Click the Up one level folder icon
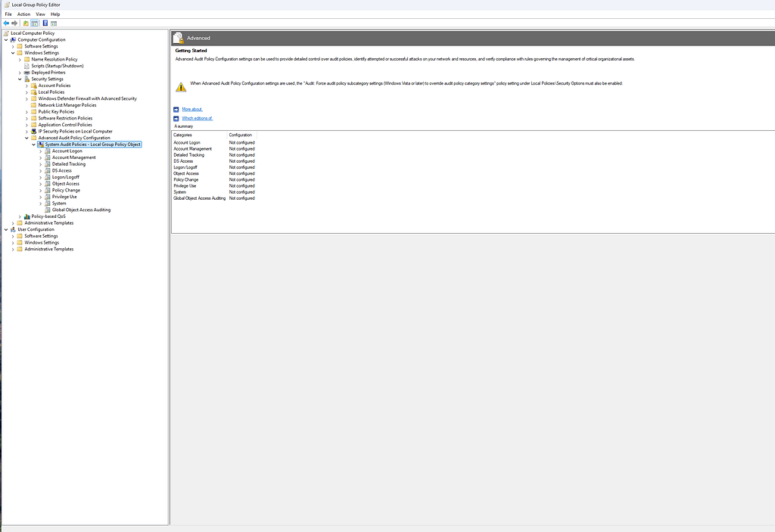This screenshot has height=532, width=775. pyautogui.click(x=26, y=23)
